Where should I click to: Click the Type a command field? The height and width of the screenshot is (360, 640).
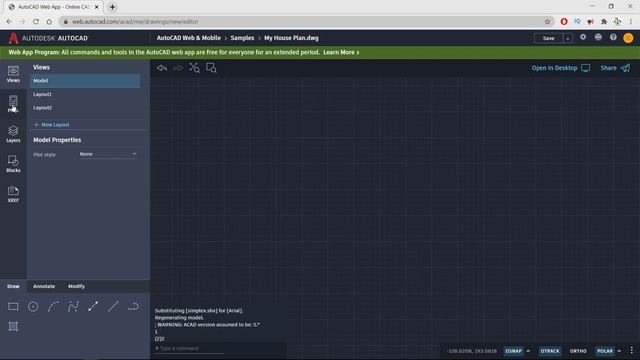point(190,348)
